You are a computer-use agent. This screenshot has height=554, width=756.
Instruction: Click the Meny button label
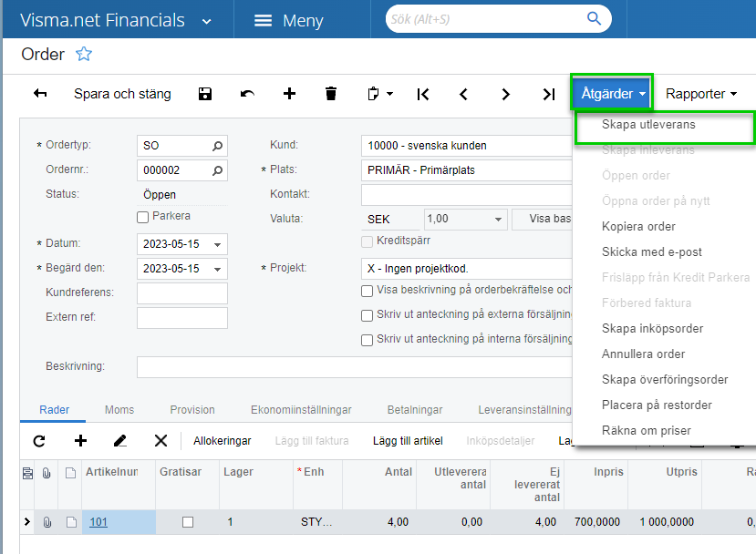[x=303, y=21]
